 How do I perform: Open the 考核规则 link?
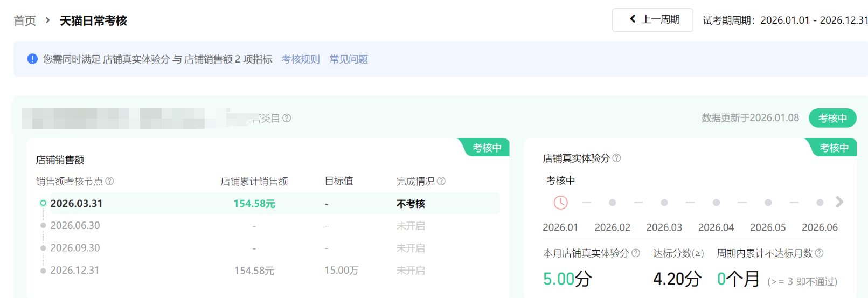(301, 59)
